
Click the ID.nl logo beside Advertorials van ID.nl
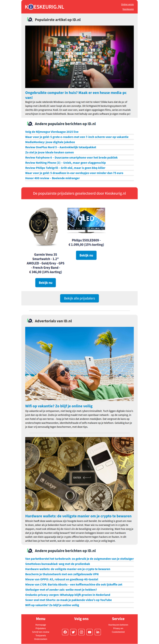click(30, 320)
